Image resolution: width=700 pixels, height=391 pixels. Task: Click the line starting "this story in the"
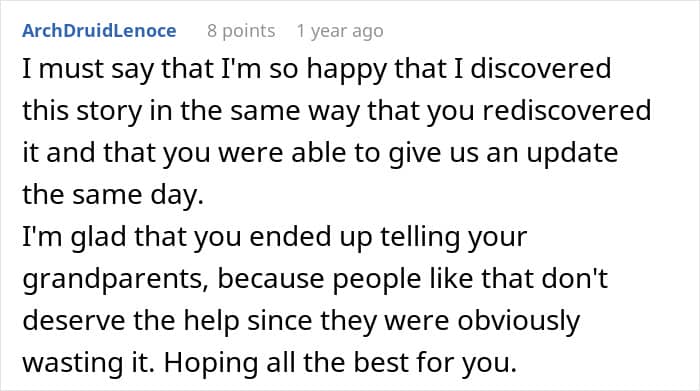337,111
